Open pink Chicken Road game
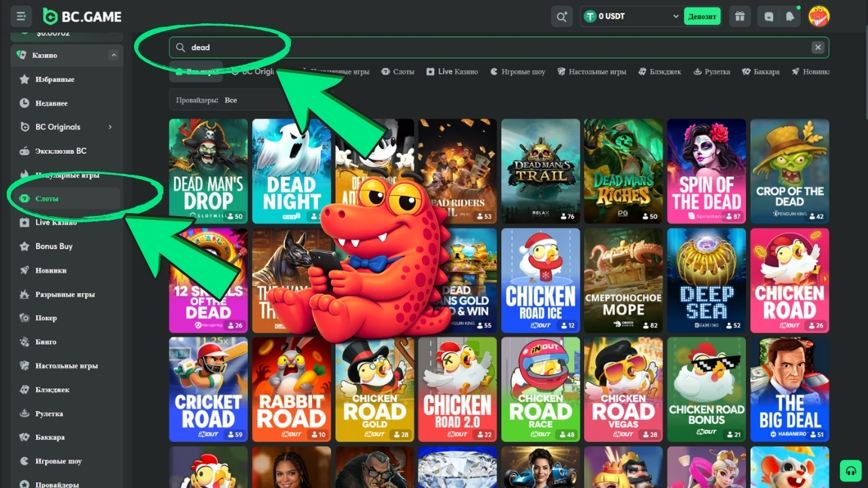Image resolution: width=868 pixels, height=488 pixels. pos(790,280)
